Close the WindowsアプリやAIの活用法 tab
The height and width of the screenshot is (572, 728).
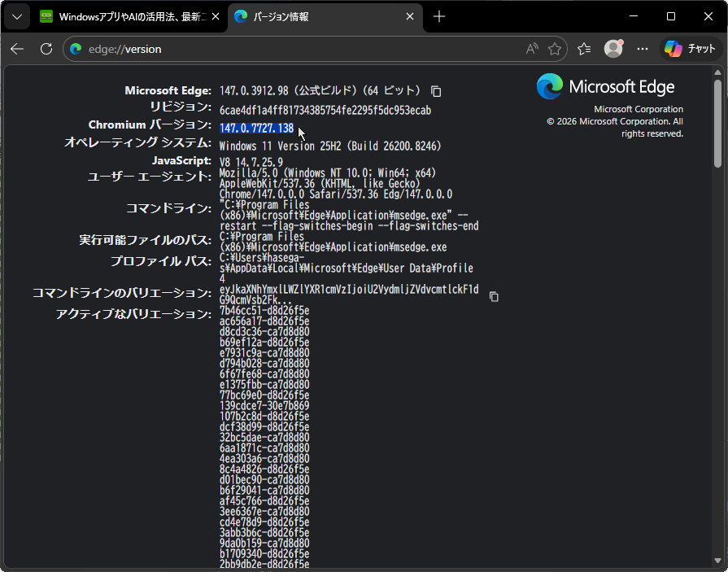pos(216,17)
